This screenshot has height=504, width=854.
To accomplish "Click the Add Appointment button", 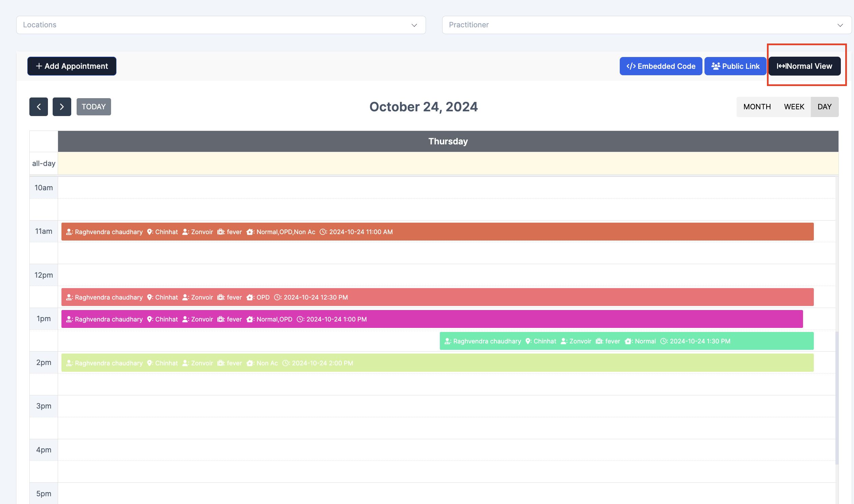I will 72,66.
